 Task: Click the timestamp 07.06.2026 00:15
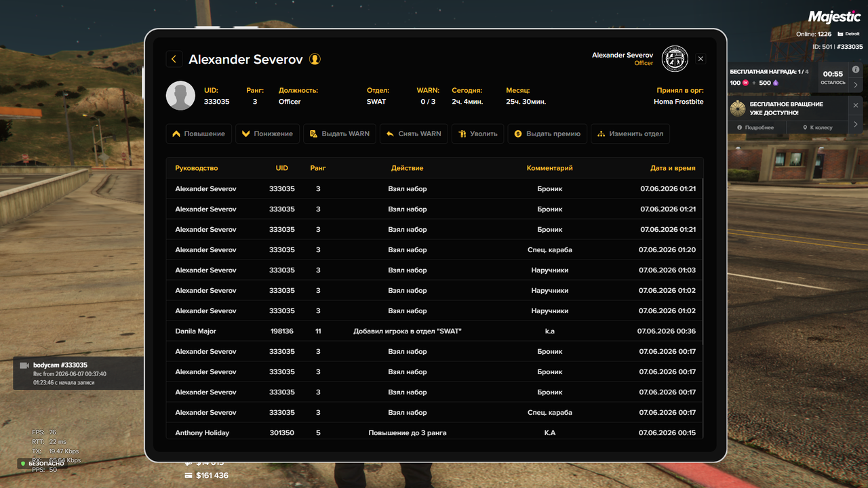click(667, 433)
